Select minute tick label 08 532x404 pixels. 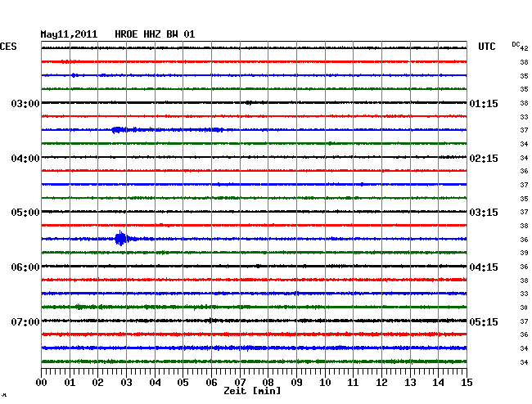[268, 382]
